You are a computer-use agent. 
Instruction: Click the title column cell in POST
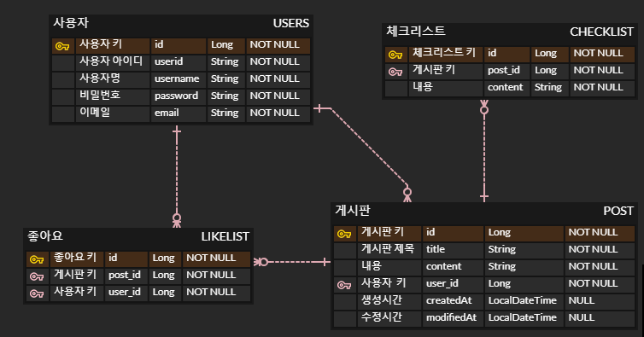pos(453,250)
